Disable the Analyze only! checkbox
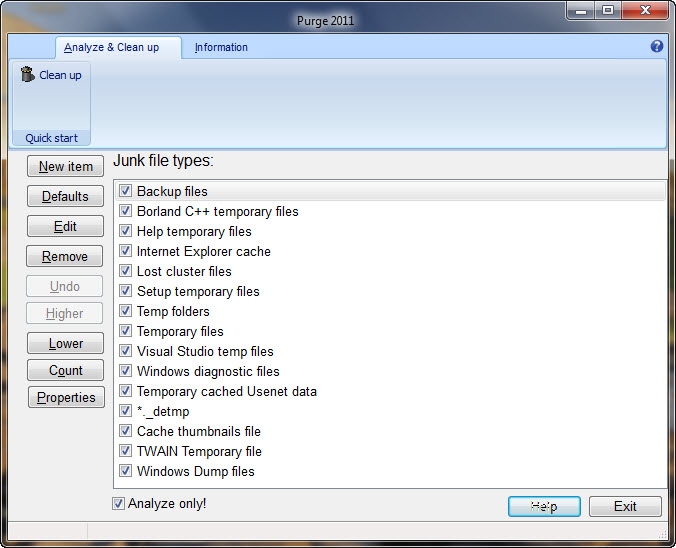The image size is (676, 548). point(119,504)
